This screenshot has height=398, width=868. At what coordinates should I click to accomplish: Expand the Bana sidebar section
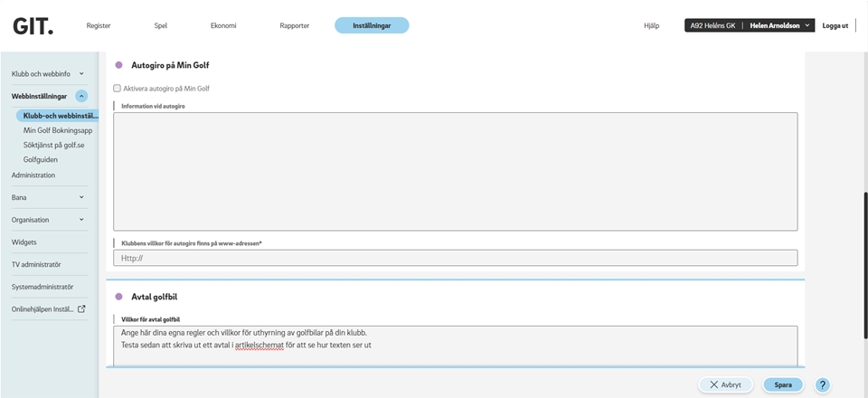(x=81, y=197)
